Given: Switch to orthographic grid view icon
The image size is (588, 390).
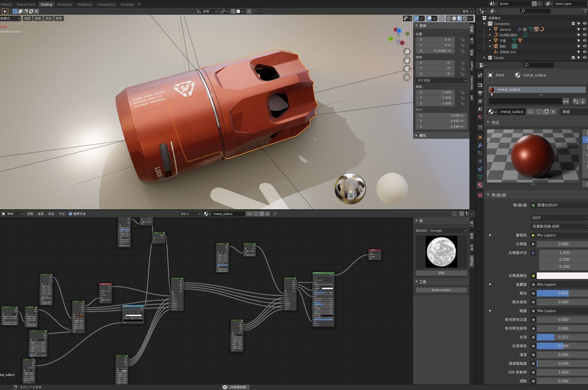Looking at the screenshot, I should (407, 77).
